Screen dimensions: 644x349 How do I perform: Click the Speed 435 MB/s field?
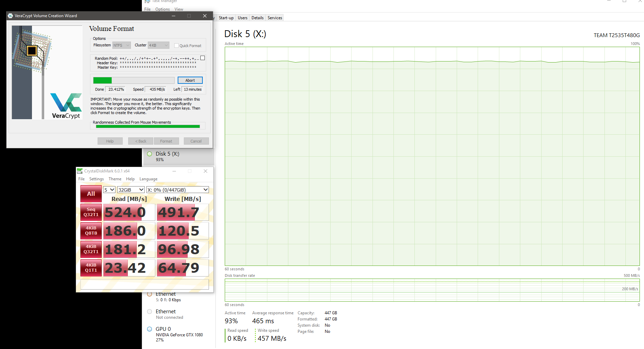pos(156,89)
